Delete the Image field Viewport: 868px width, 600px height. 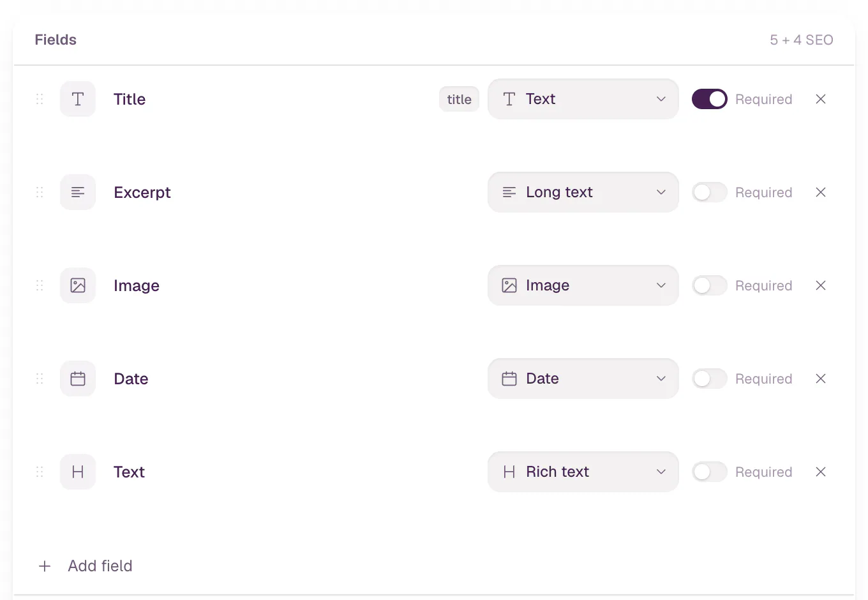[x=821, y=285]
